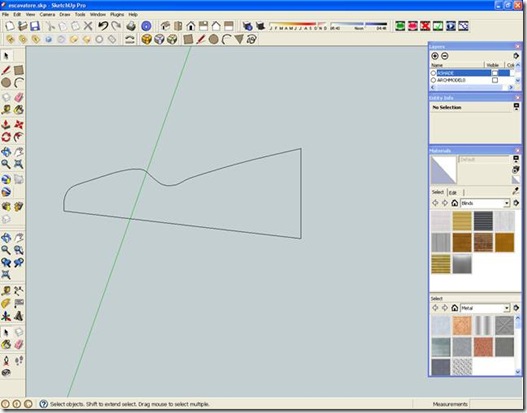The image size is (527, 413).
Task: Open the Window menu
Action: [x=98, y=14]
